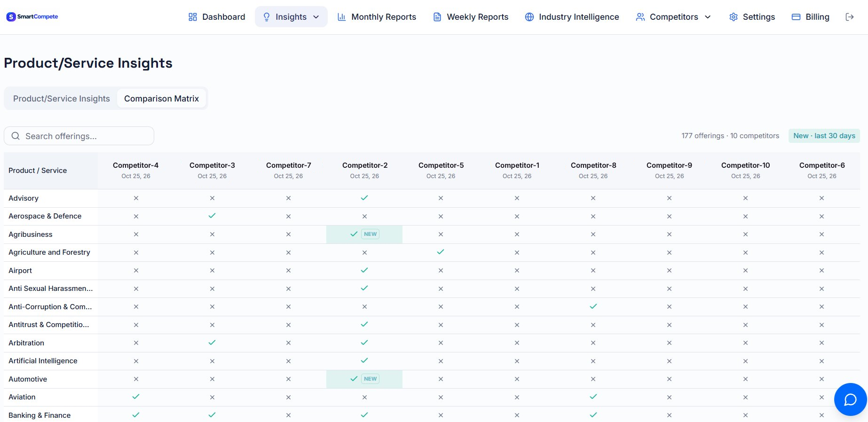
Task: Click the Insights lightbulb icon
Action: tap(267, 17)
